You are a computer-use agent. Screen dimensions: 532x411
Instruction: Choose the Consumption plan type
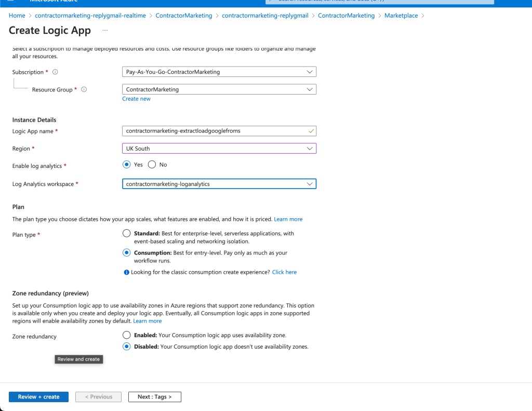click(127, 253)
